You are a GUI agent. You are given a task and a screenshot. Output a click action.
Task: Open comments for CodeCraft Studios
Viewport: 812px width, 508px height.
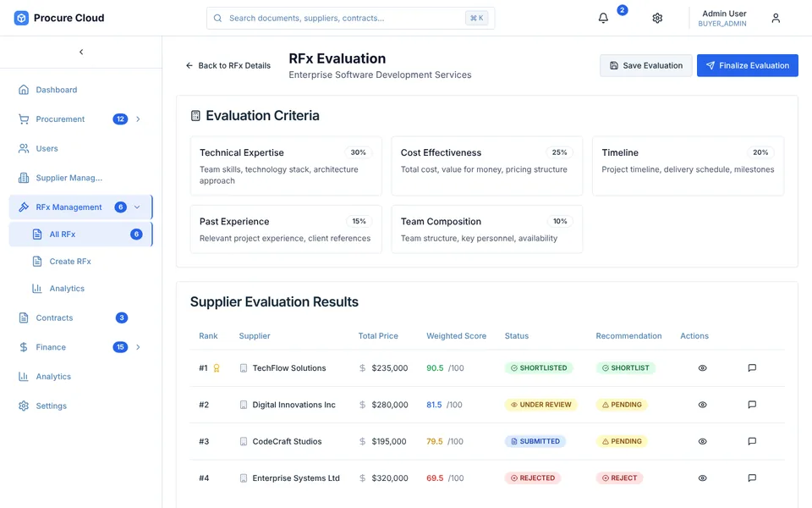pyautogui.click(x=752, y=442)
